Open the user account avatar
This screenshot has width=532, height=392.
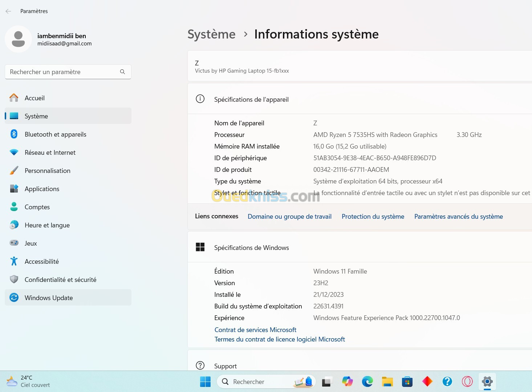18,39
